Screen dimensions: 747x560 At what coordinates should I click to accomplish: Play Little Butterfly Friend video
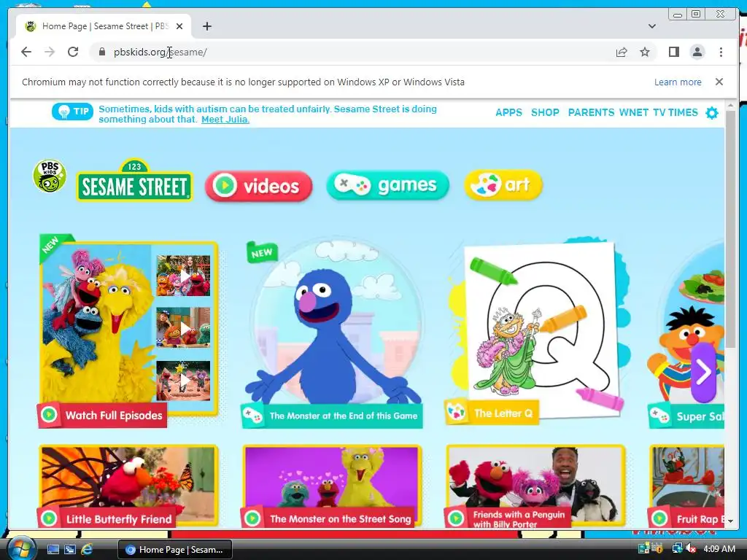pos(128,486)
